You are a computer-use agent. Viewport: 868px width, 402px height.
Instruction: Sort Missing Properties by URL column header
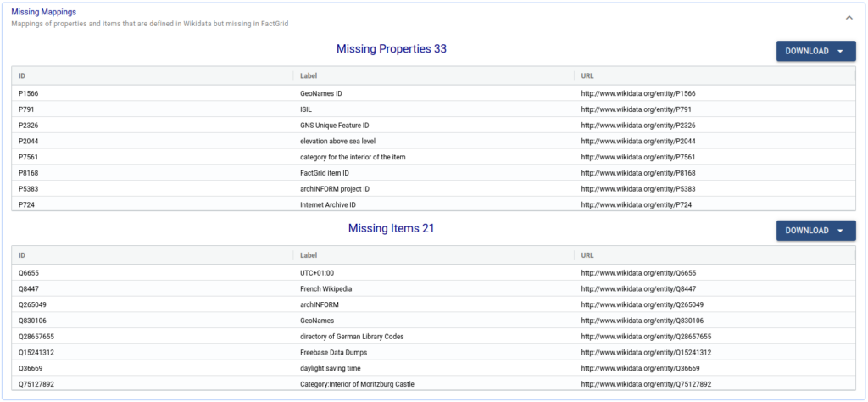(x=587, y=75)
